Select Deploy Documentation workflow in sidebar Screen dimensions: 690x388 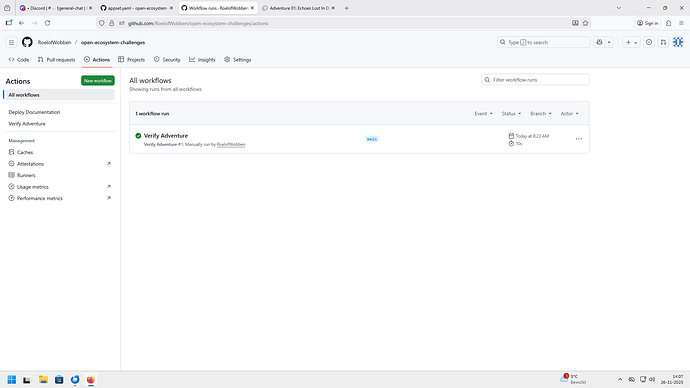point(34,112)
